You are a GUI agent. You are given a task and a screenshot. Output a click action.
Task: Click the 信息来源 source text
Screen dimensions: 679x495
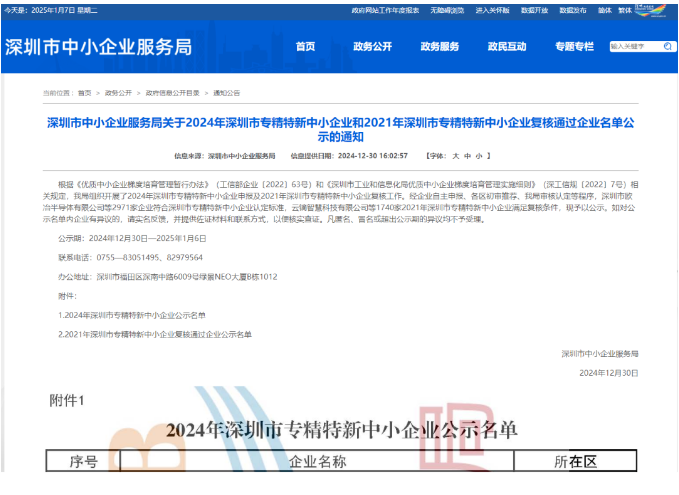coord(224,156)
